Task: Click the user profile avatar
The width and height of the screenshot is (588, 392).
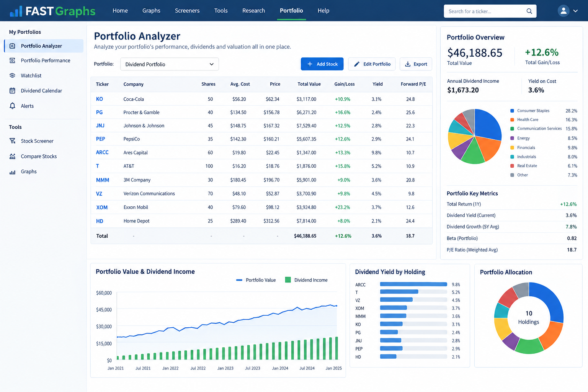Action: (x=563, y=11)
